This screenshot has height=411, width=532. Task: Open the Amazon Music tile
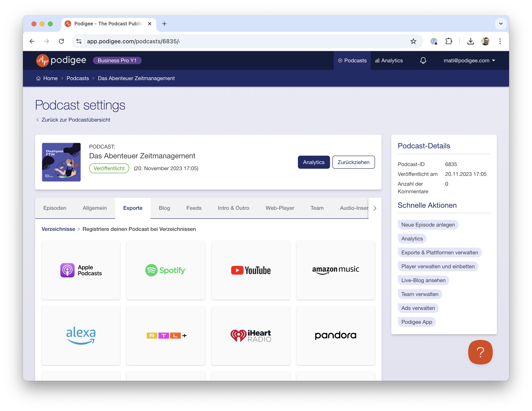(336, 270)
